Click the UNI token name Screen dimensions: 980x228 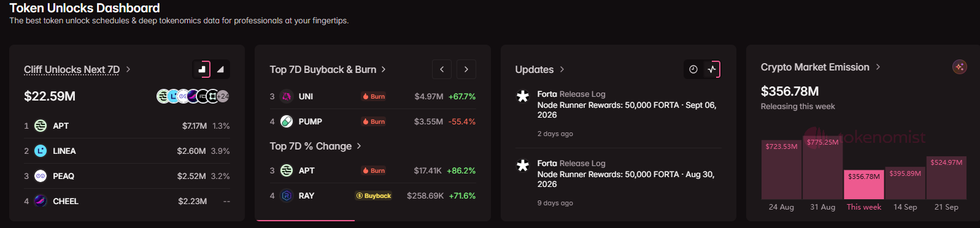(306, 96)
